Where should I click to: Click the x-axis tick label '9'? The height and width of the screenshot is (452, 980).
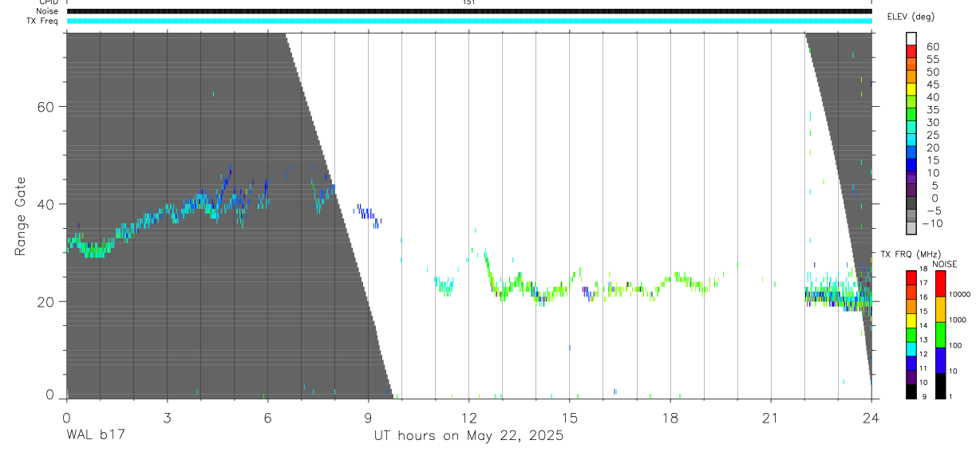coord(368,418)
